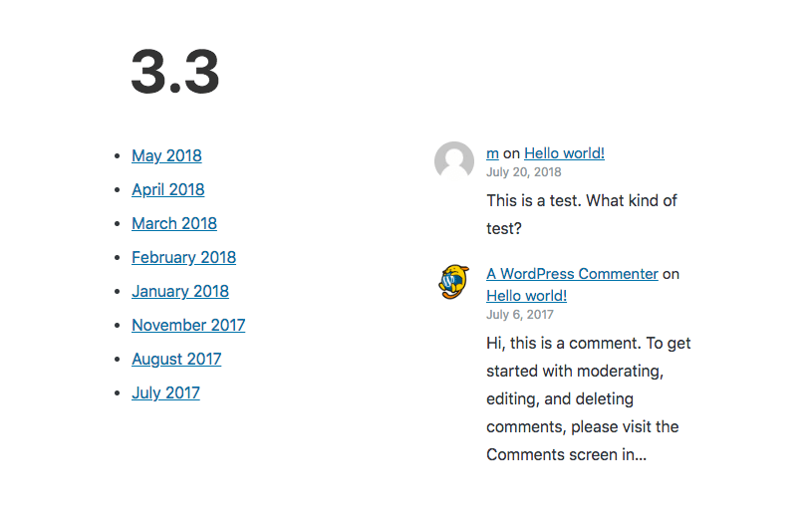This screenshot has width=812, height=518.
Task: Open the July 2017 archive link
Action: point(165,392)
